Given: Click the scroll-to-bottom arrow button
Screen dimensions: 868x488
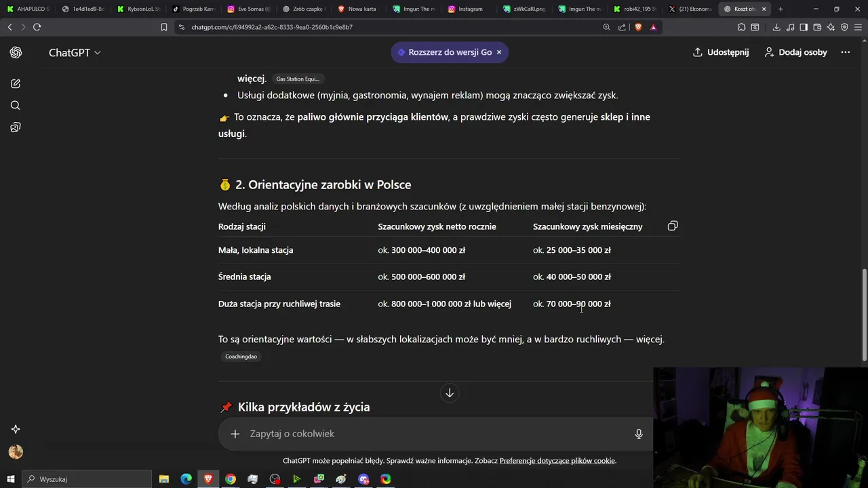Looking at the screenshot, I should [449, 393].
